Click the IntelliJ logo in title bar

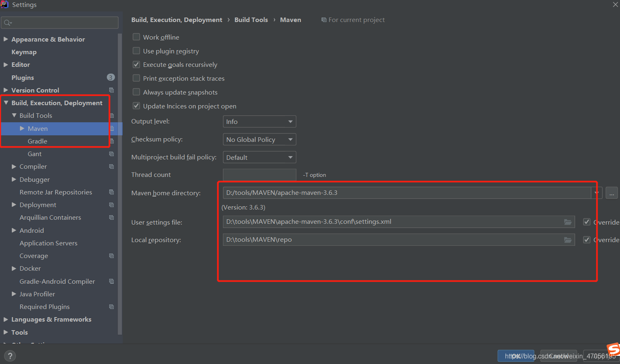(4, 4)
